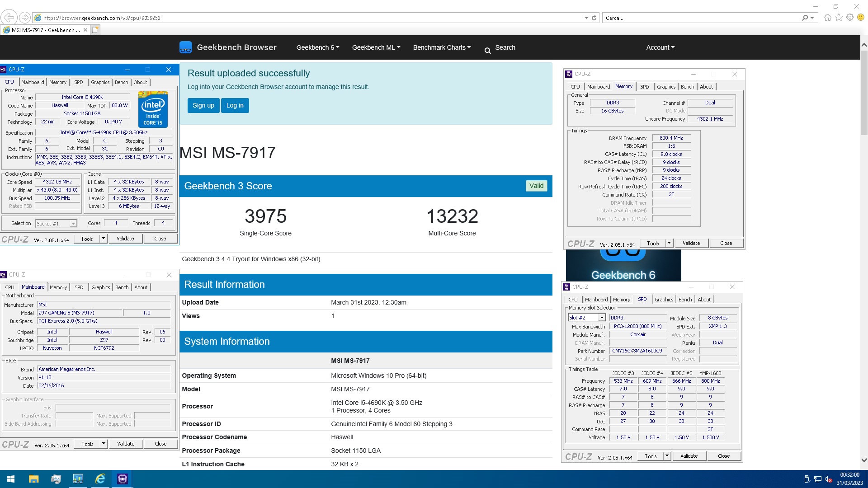Click the Search link in navbar
This screenshot has width=868, height=488.
[505, 47]
